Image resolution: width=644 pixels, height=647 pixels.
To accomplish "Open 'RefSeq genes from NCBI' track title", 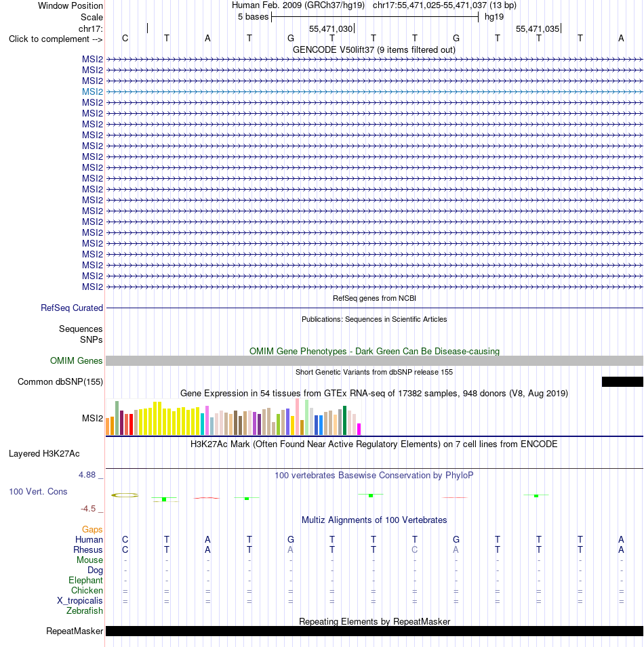I will click(374, 298).
